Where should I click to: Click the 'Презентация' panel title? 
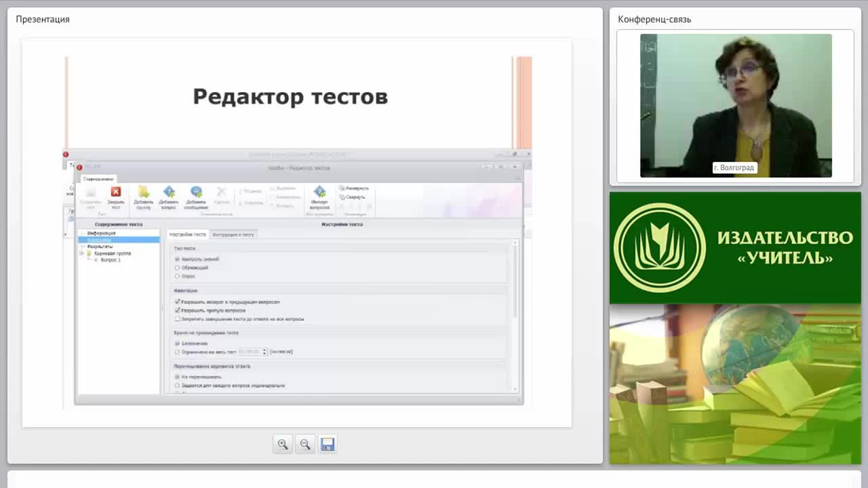pyautogui.click(x=43, y=19)
